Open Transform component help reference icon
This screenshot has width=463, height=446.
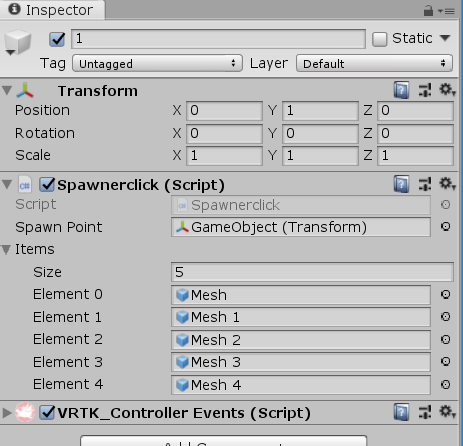click(401, 90)
